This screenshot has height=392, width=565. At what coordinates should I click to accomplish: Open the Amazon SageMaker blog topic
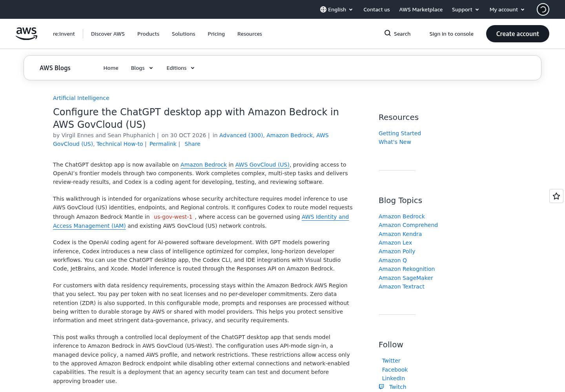(406, 278)
